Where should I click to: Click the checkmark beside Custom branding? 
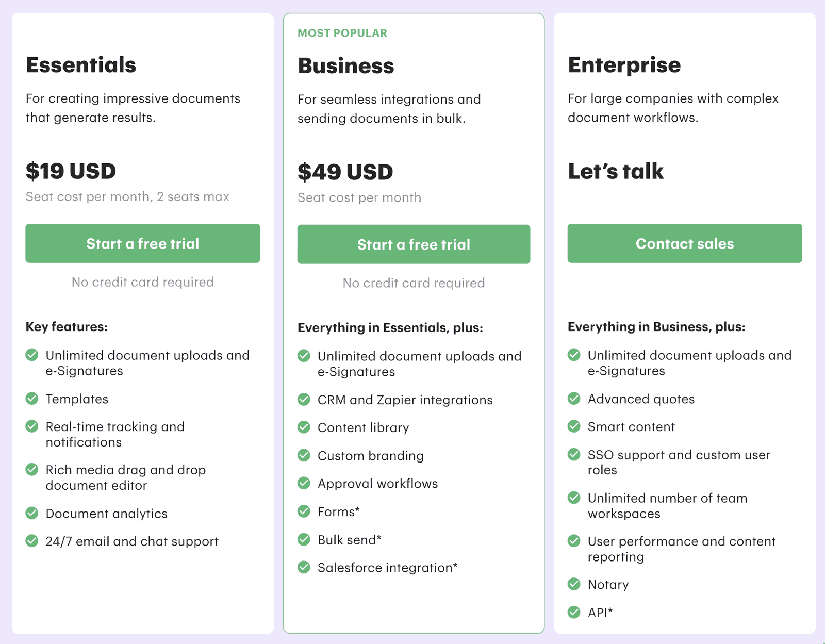point(304,455)
